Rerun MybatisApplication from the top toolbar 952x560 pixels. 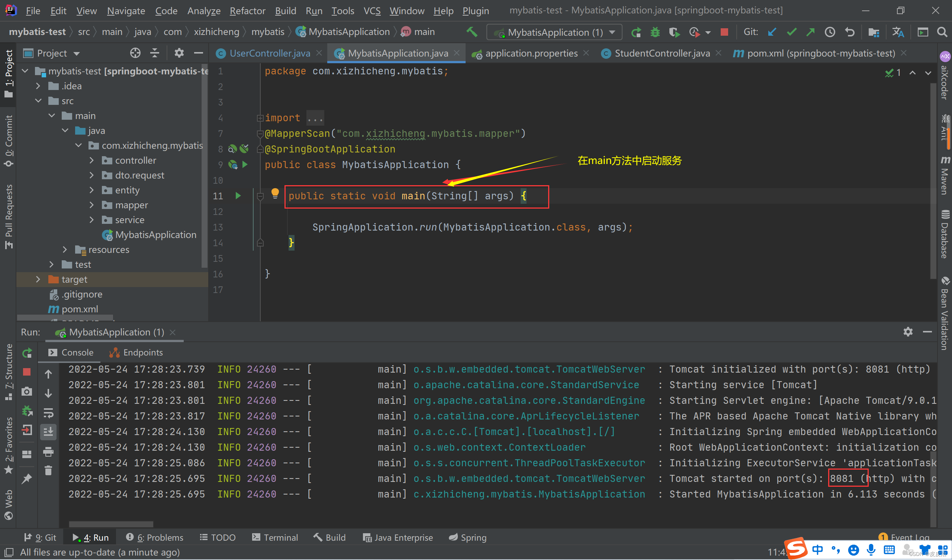(636, 32)
